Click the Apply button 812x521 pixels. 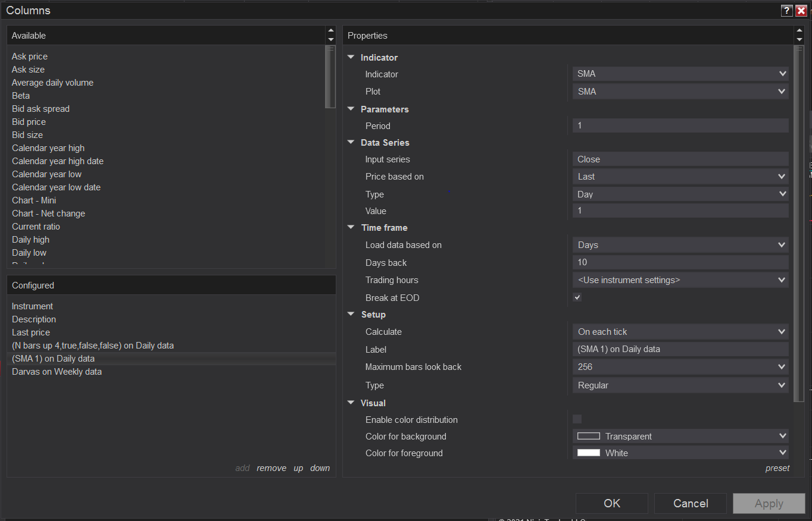(x=769, y=504)
